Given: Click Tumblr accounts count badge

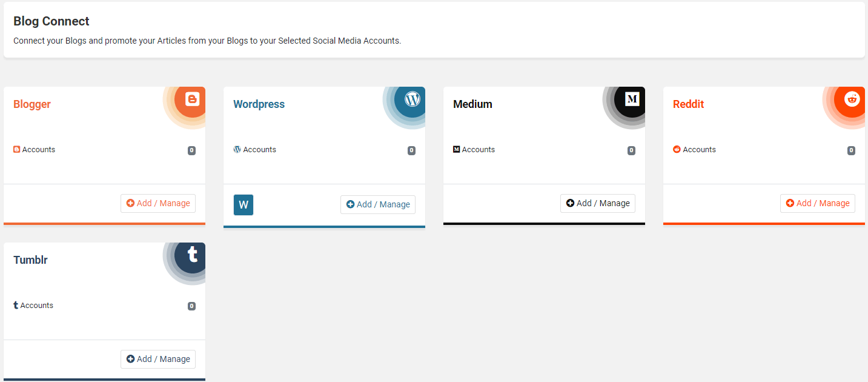Looking at the screenshot, I should coord(191,306).
